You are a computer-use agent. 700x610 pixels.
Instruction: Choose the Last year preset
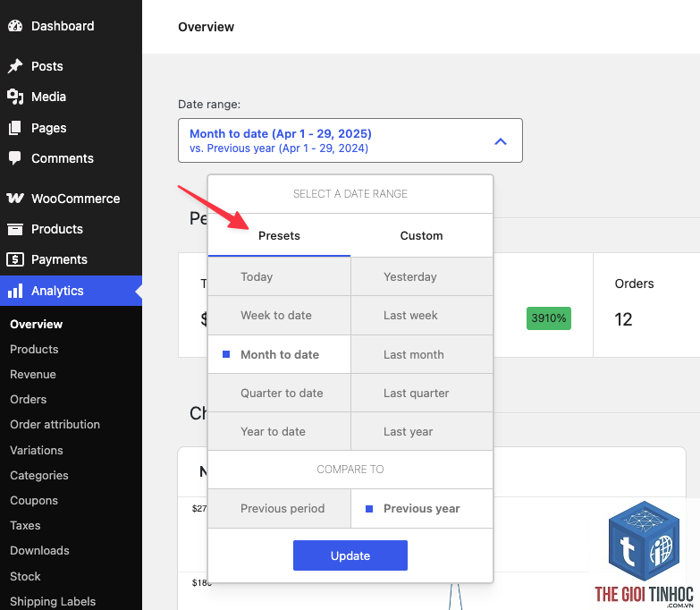[422, 431]
